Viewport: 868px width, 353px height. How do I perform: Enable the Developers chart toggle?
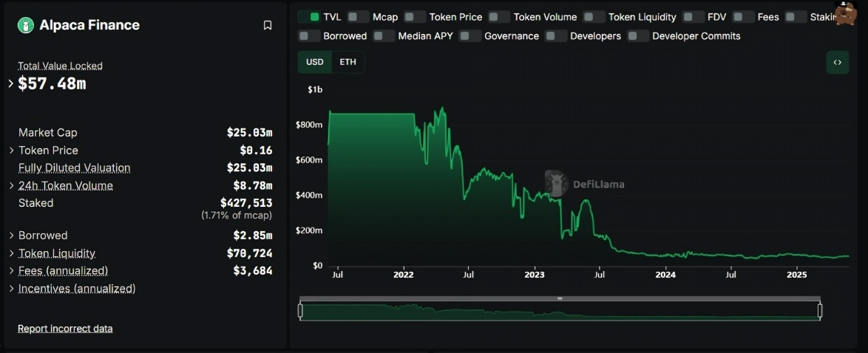556,36
